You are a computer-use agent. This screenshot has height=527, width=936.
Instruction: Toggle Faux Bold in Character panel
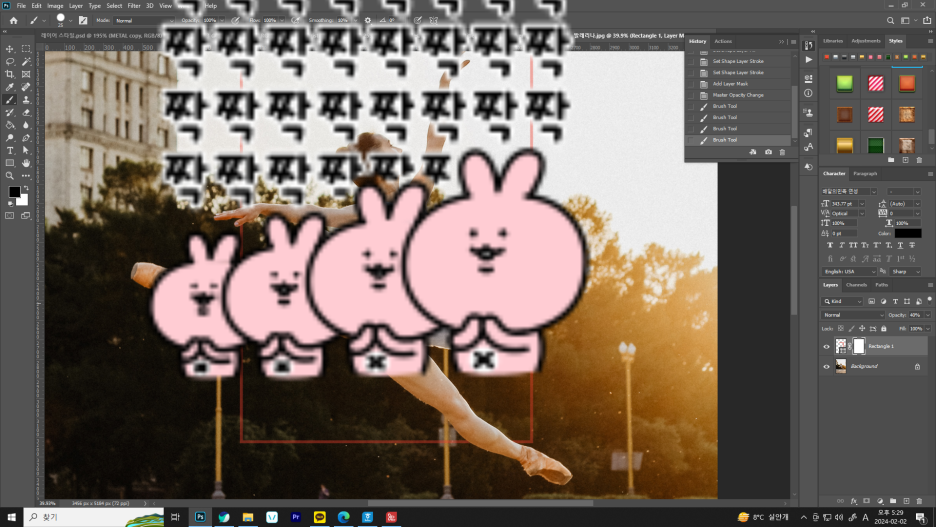click(x=830, y=245)
